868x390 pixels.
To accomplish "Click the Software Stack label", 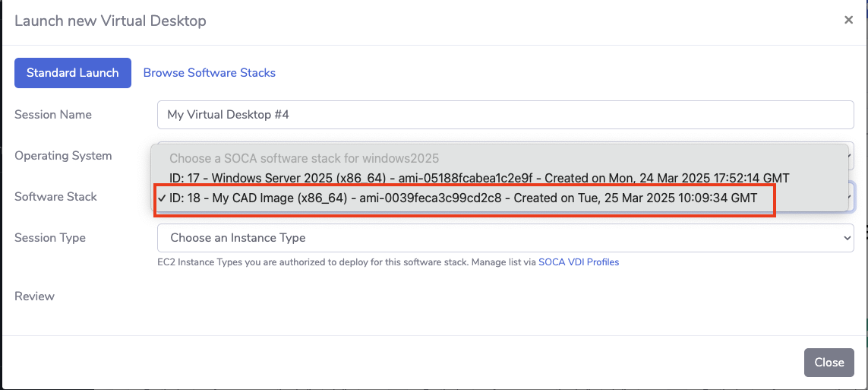I will 55,197.
